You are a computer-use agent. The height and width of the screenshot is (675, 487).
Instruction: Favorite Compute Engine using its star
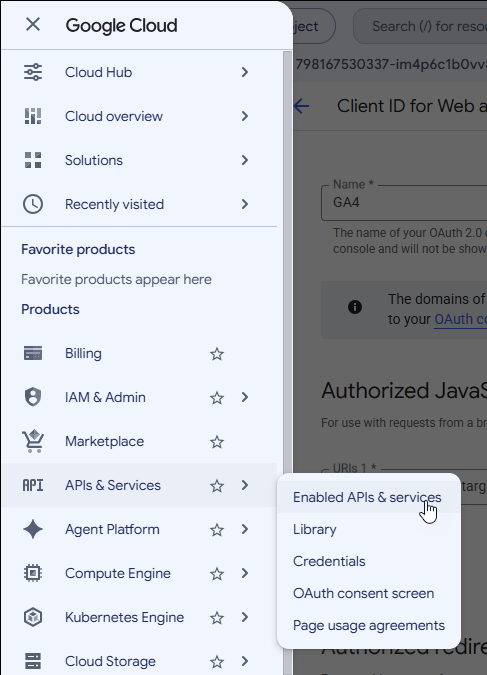[x=217, y=573]
